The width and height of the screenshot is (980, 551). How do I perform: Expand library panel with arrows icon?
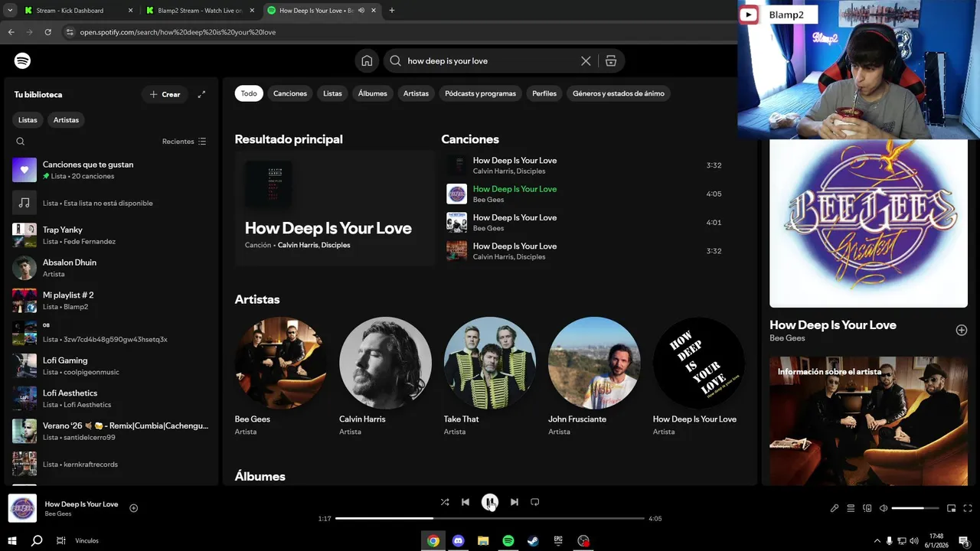tap(201, 94)
